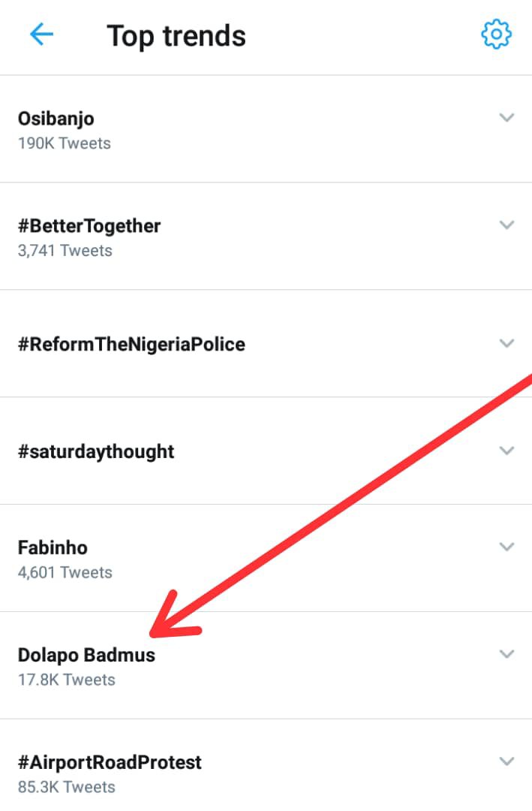View the #BetterTogether hashtag trend
The height and width of the screenshot is (811, 532).
pos(89,226)
